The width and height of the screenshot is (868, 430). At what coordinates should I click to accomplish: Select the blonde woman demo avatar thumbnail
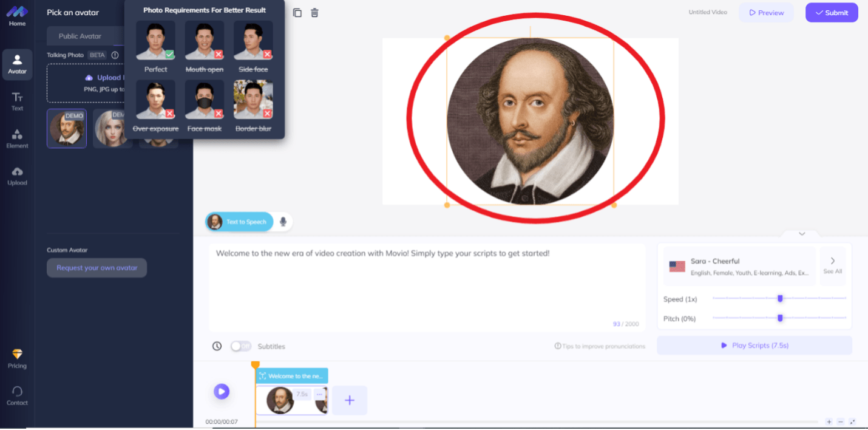109,129
